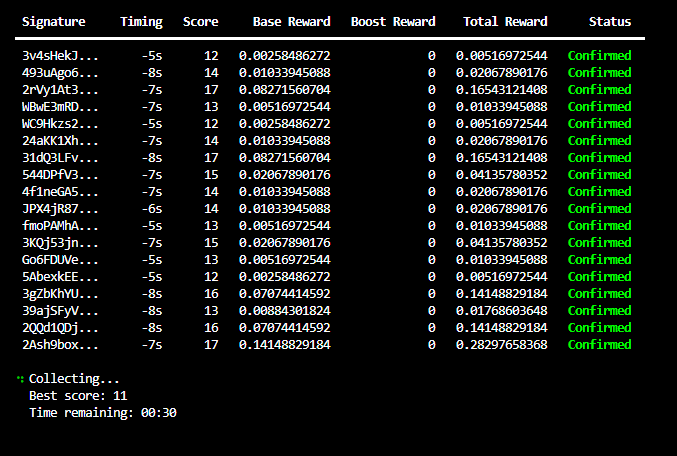The image size is (677, 456).
Task: Select the Boost Reward column header
Action: pyautogui.click(x=393, y=22)
